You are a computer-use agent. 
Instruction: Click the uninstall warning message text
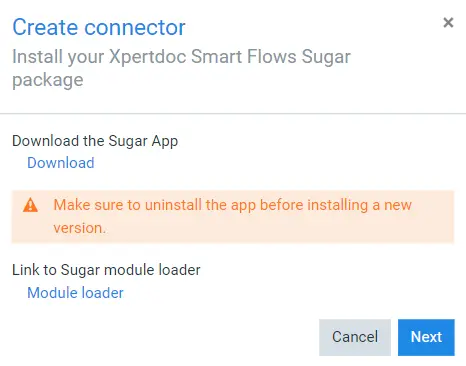pyautogui.click(x=233, y=216)
